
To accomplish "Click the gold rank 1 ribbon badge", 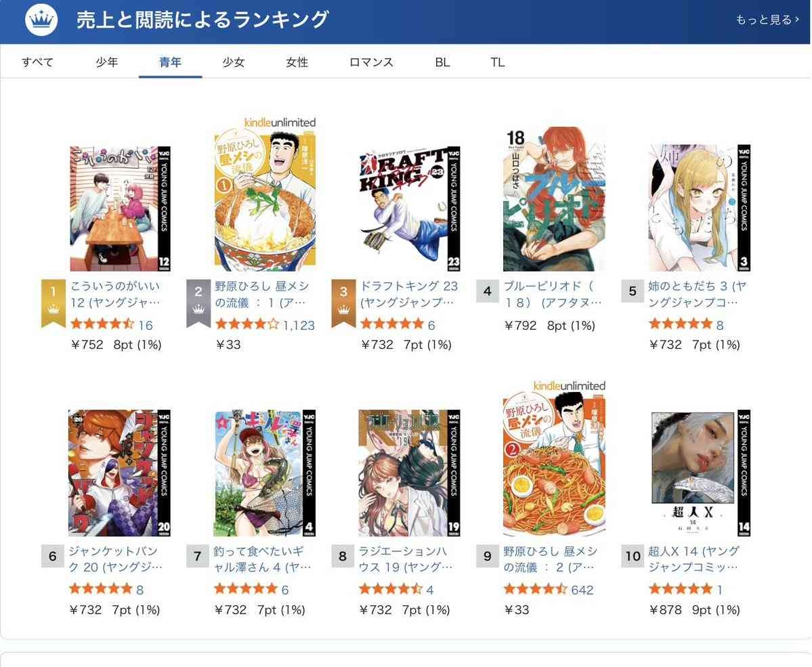I will tap(54, 303).
